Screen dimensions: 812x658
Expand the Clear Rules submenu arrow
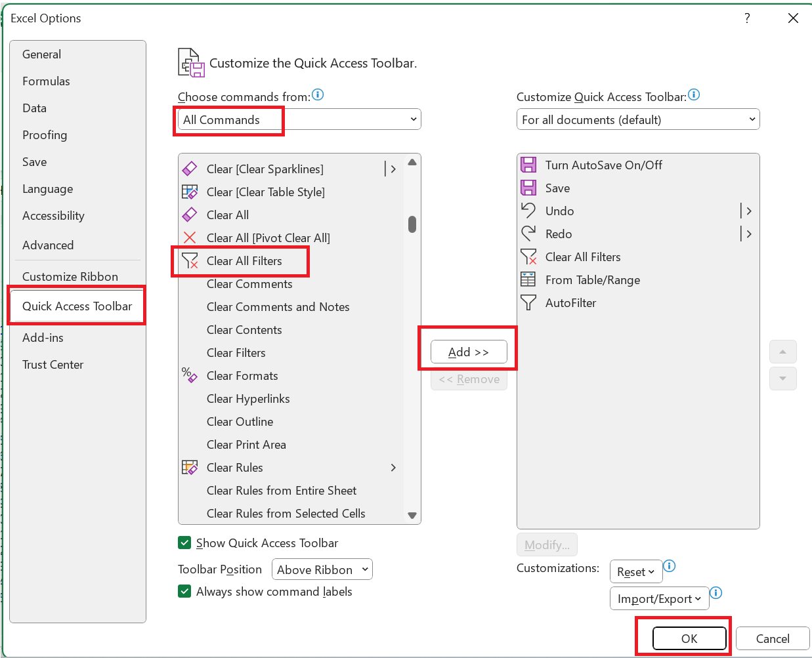(393, 467)
